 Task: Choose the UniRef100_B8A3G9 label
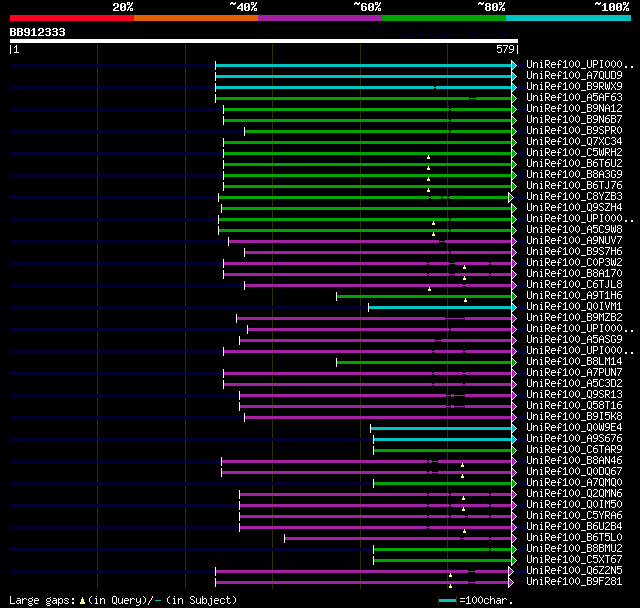pos(574,175)
